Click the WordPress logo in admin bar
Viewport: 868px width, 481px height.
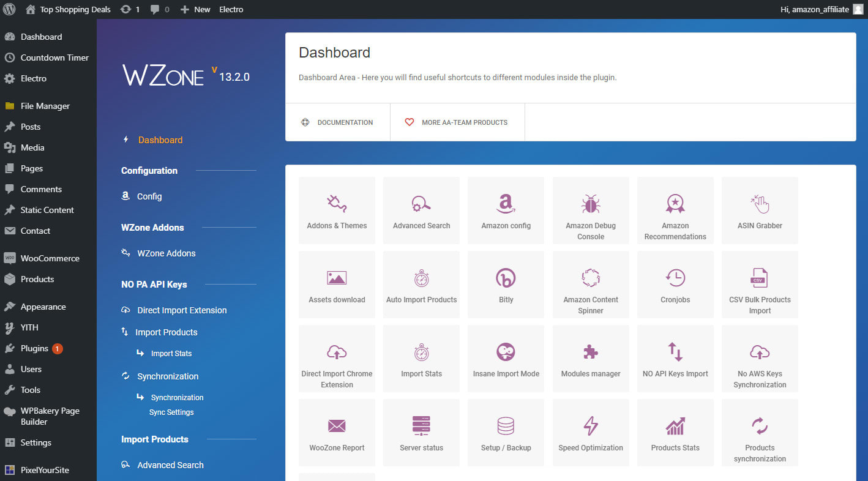(x=9, y=9)
